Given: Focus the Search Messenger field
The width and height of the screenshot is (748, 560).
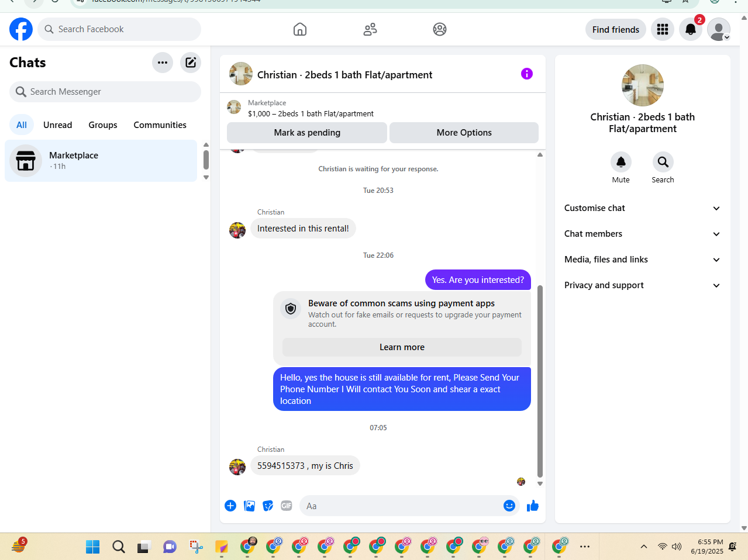Looking at the screenshot, I should tap(105, 92).
